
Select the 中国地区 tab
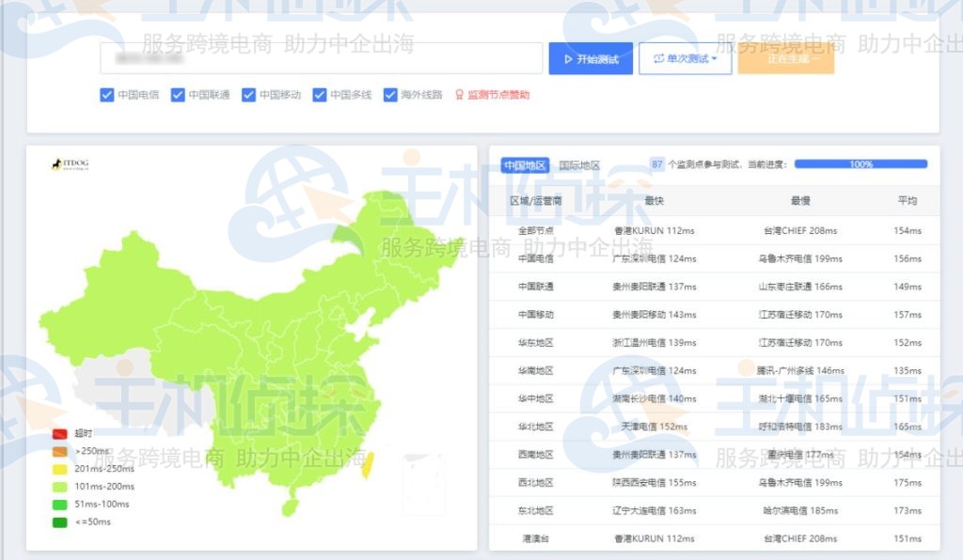(523, 163)
